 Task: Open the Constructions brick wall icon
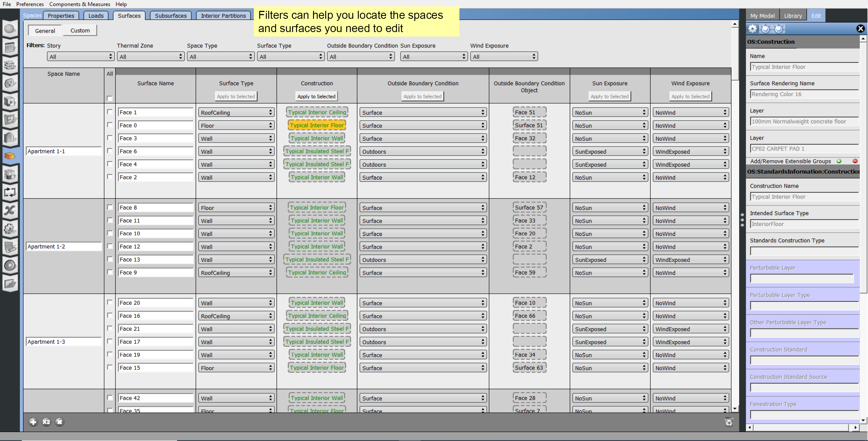(x=10, y=65)
